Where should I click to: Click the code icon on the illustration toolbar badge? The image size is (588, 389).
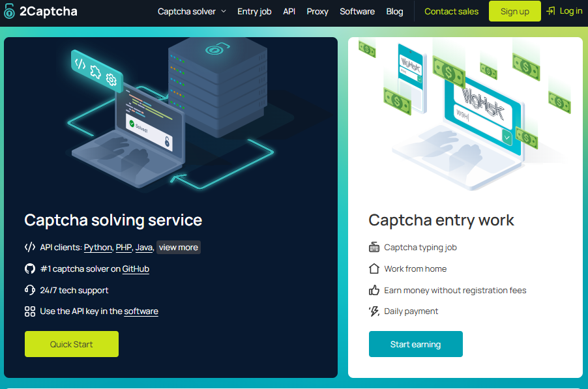coord(80,64)
